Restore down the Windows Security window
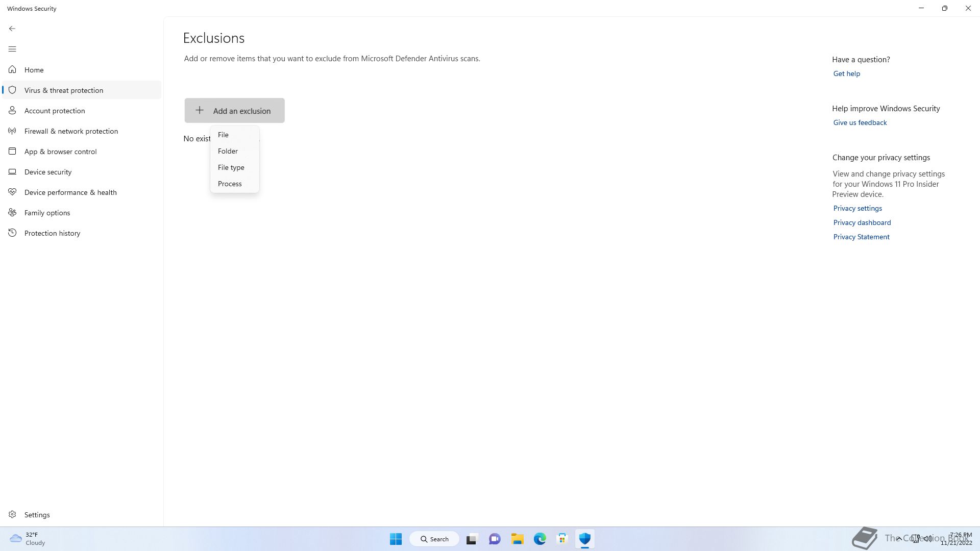Screen dimensions: 980x551 point(945,8)
